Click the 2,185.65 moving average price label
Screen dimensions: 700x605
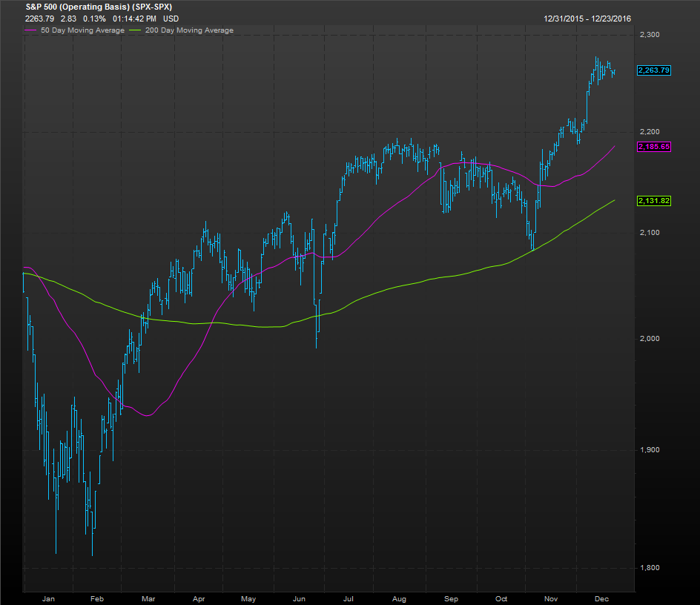(x=654, y=147)
